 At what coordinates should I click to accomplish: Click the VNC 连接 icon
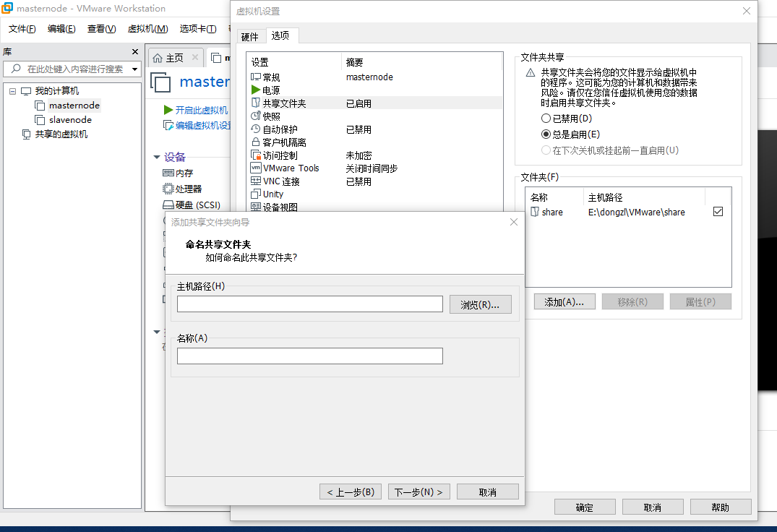256,181
